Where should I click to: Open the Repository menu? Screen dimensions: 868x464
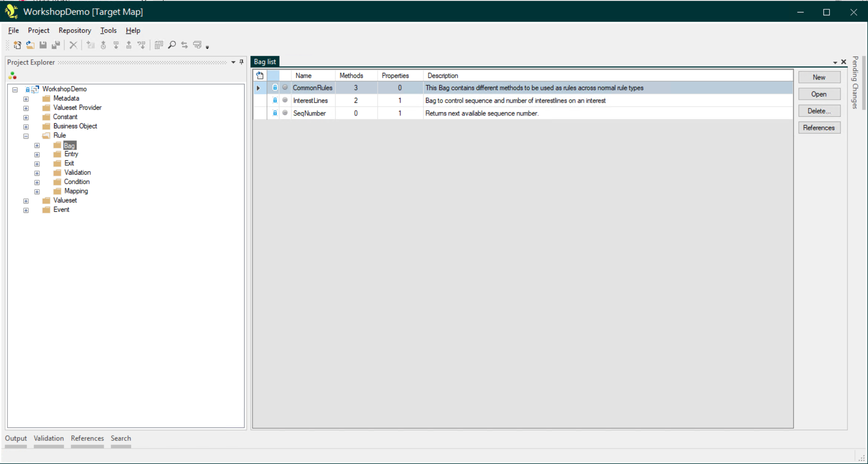click(x=75, y=31)
